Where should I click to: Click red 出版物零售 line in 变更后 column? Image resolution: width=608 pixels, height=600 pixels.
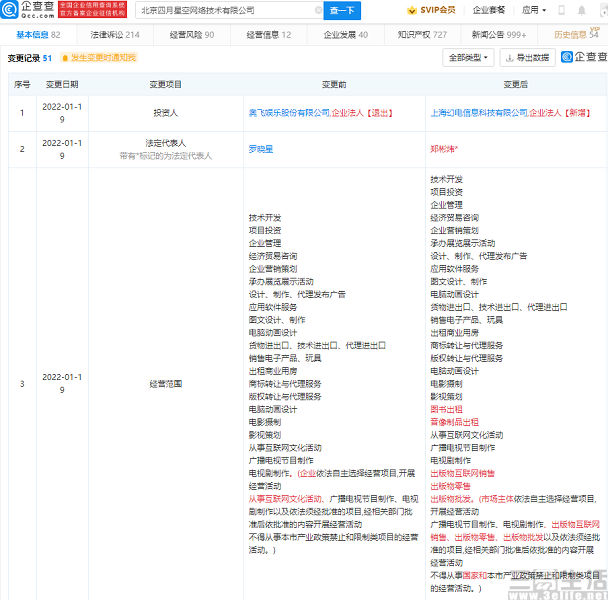[450, 486]
